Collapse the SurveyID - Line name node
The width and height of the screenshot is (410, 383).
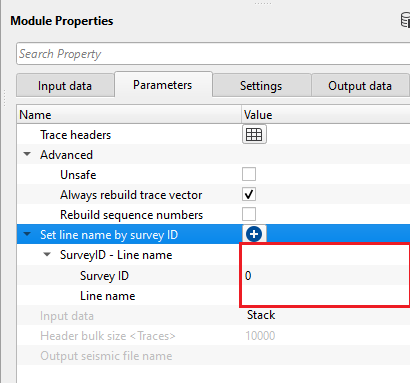(x=47, y=255)
